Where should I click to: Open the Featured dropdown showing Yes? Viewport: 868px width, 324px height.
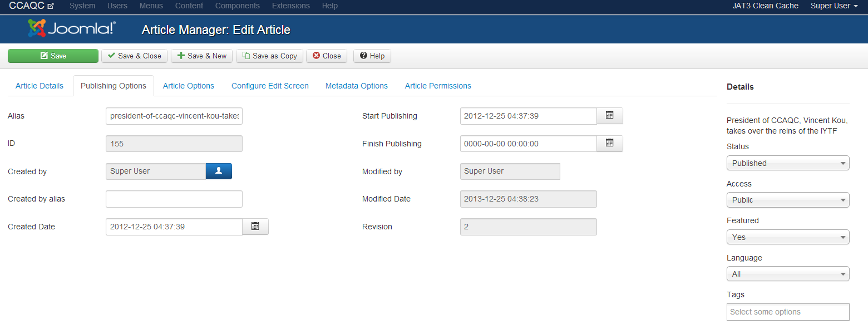(788, 237)
